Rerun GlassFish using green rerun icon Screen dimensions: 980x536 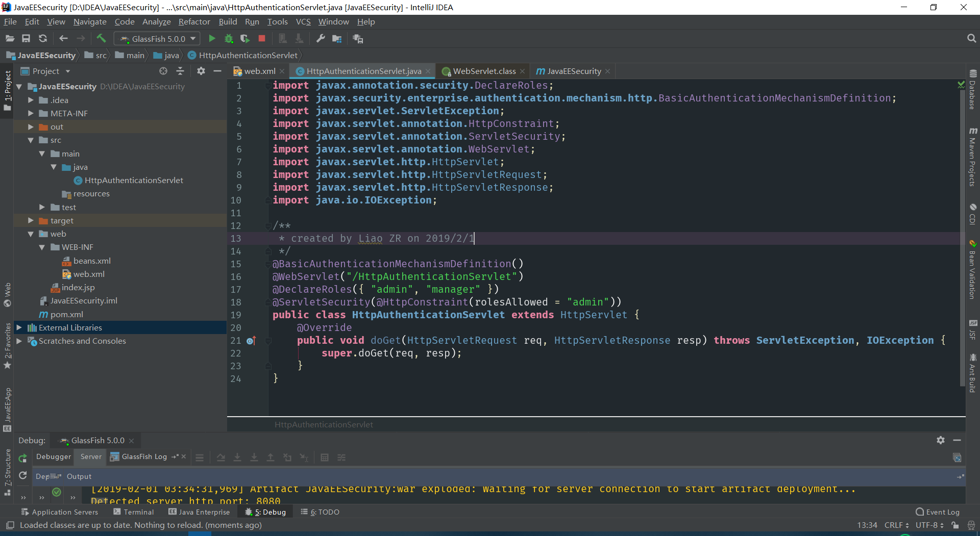click(22, 458)
